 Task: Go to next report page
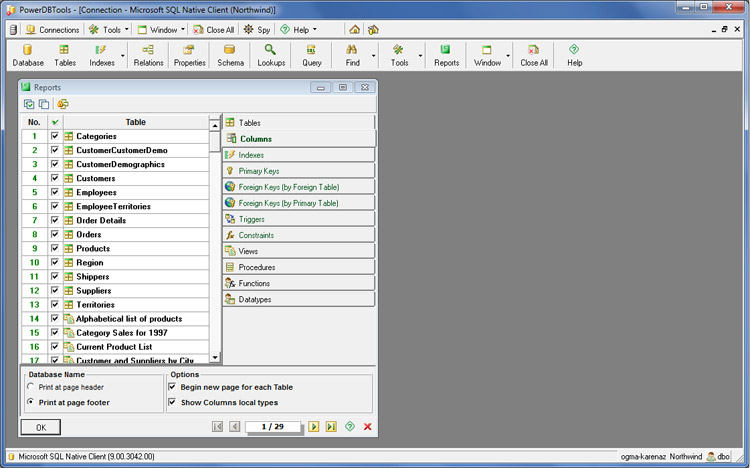(x=314, y=427)
